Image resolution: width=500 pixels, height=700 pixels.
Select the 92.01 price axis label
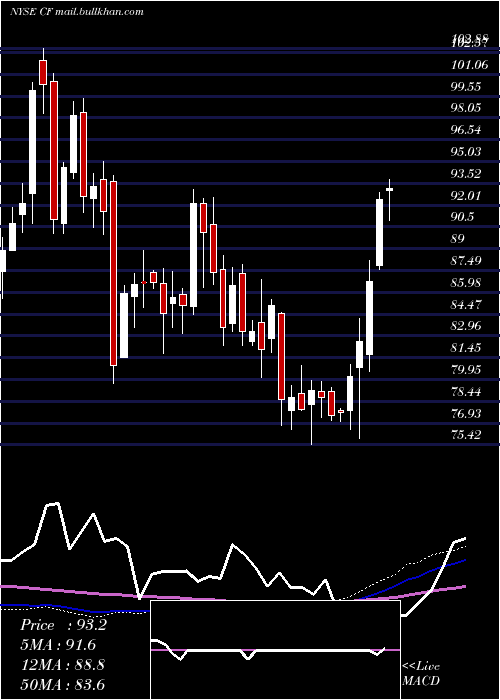pyautogui.click(x=466, y=196)
